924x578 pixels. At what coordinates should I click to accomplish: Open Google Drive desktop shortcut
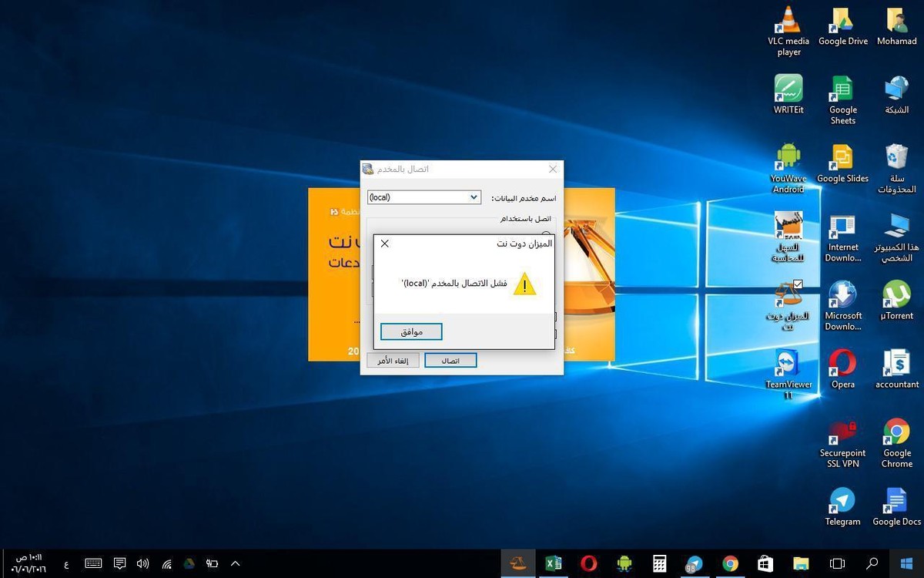(842, 27)
